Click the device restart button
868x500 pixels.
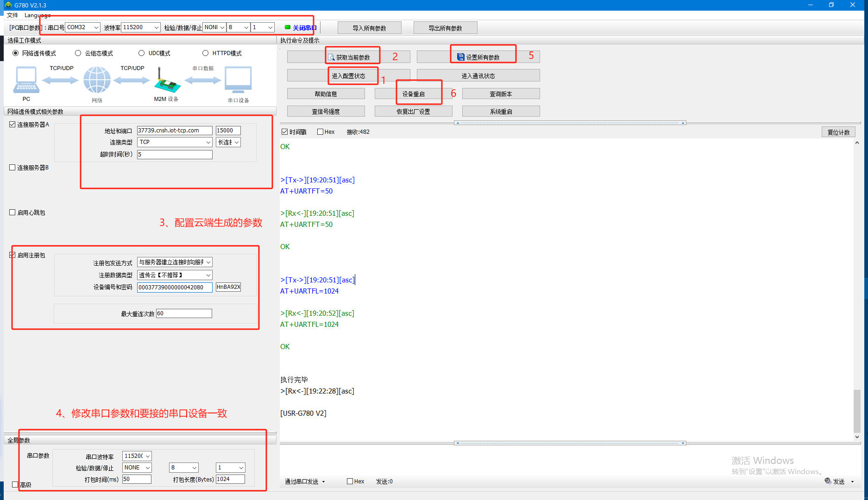[413, 94]
